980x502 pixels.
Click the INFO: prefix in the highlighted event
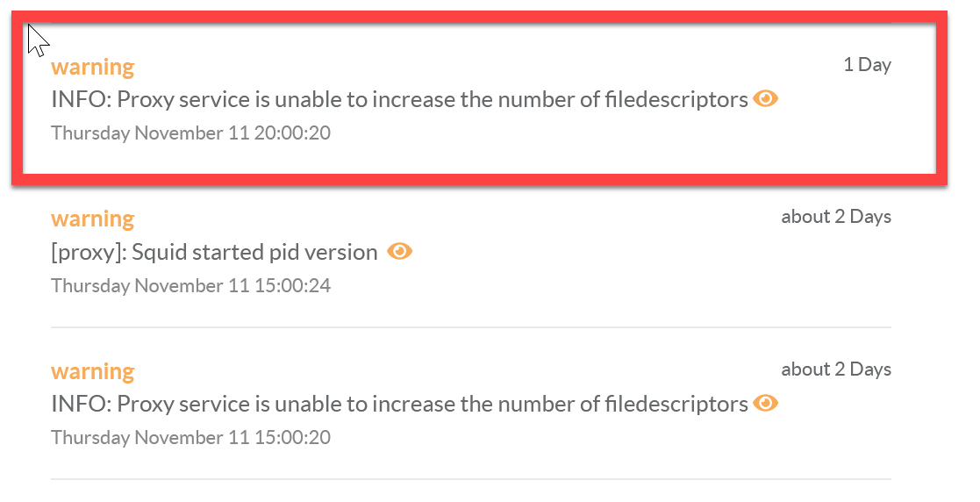[81, 100]
